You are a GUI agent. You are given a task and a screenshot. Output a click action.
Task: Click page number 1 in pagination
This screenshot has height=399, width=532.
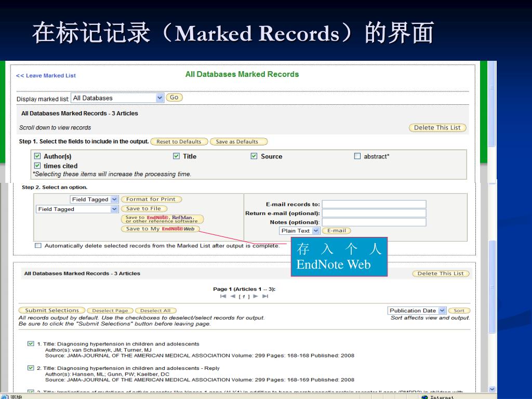244,297
